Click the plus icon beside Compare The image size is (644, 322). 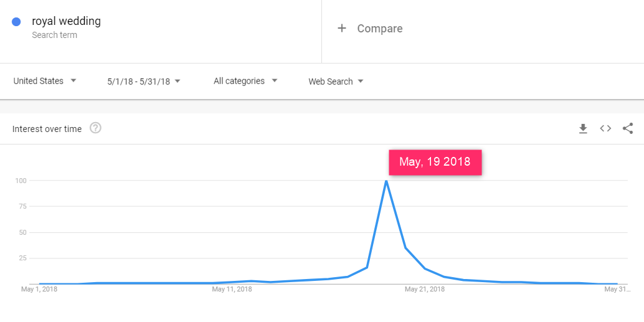(341, 28)
